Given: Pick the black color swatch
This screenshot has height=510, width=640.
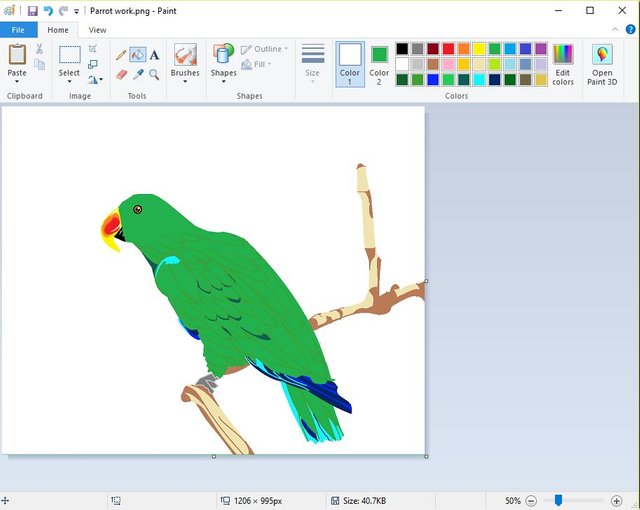Looking at the screenshot, I should point(402,49).
